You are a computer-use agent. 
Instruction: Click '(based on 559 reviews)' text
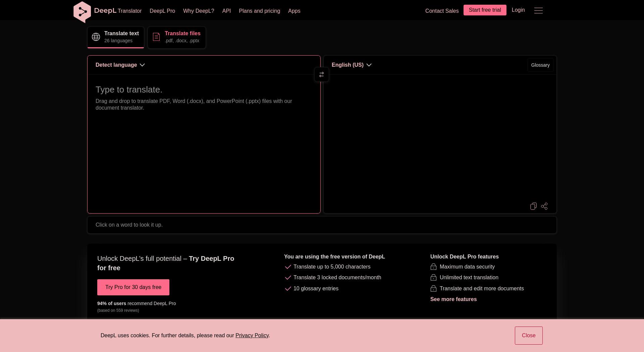118,310
